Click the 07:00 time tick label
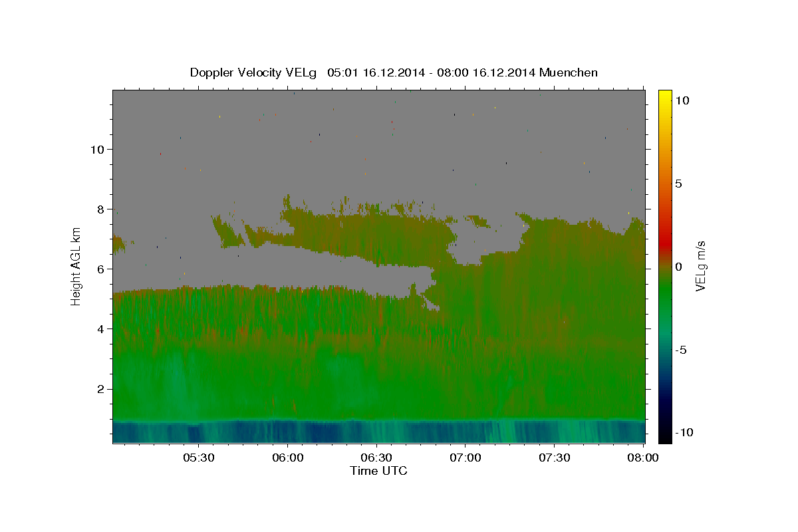 point(465,458)
